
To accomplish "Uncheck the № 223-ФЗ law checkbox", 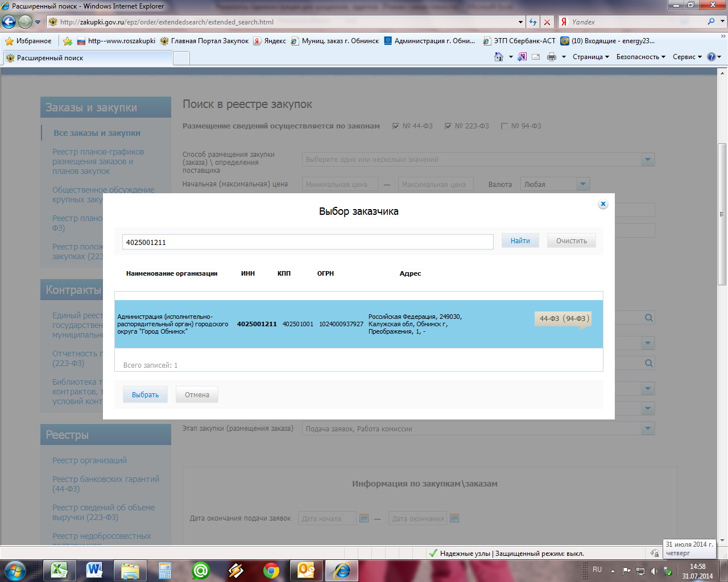I will (x=448, y=126).
